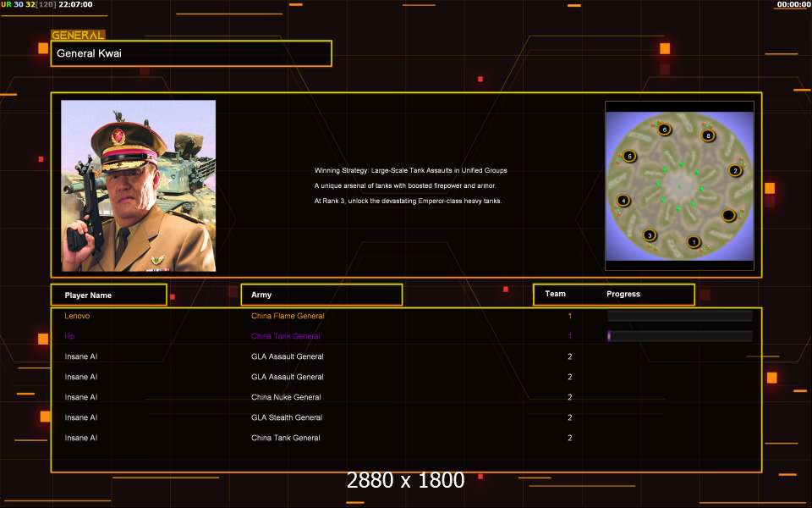
Task: Click team 2 in China Nuke General row
Action: 569,397
